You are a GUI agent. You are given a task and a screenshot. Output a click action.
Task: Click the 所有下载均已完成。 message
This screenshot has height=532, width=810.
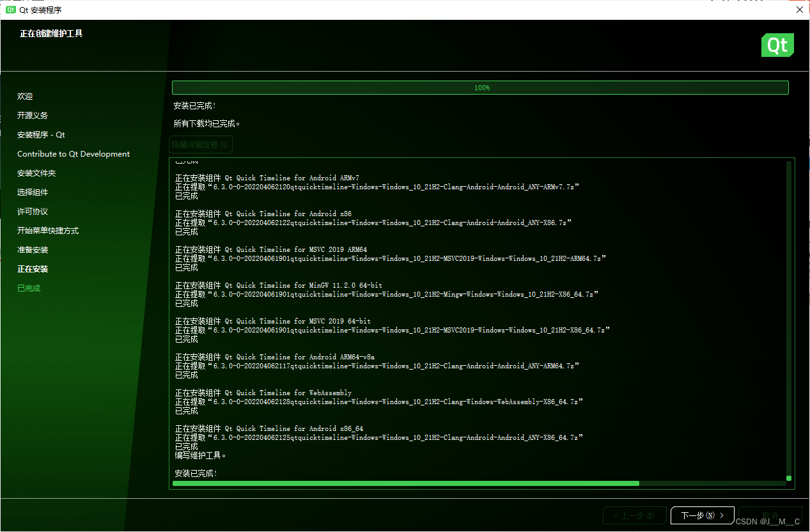click(x=206, y=123)
